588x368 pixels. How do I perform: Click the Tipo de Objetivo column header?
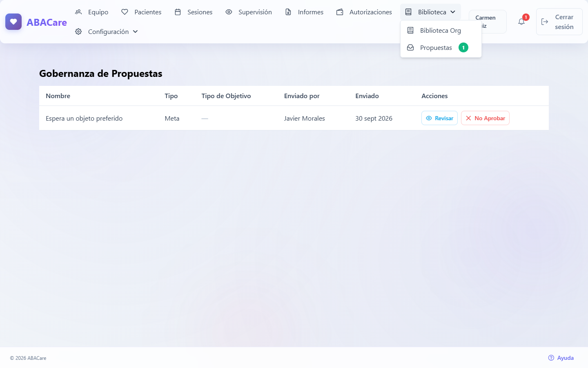[x=226, y=96]
